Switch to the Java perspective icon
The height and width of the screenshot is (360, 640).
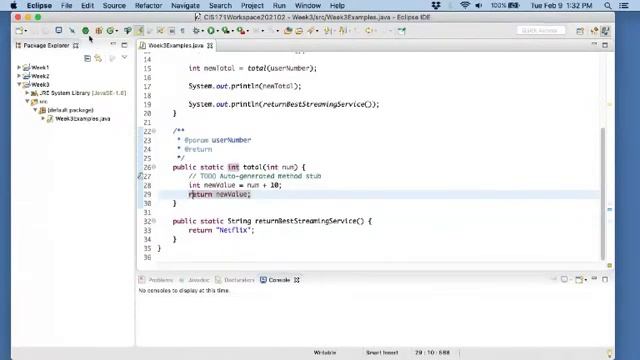click(605, 31)
